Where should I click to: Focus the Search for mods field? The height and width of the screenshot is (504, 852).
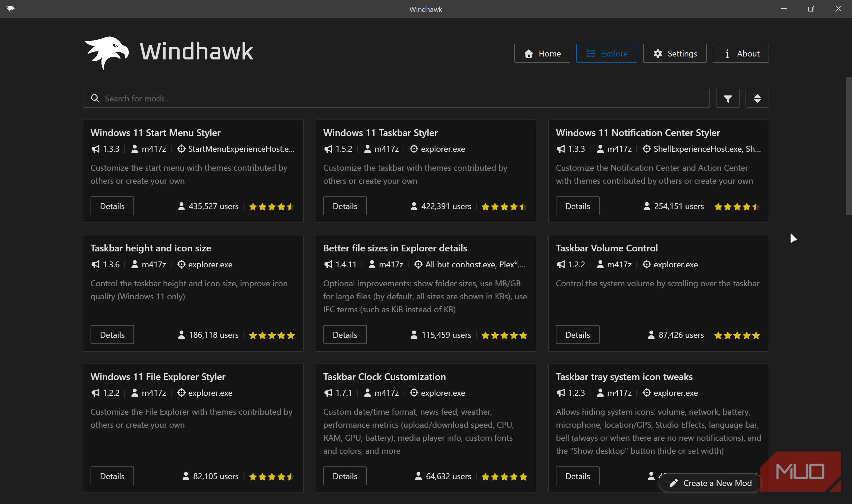[396, 98]
